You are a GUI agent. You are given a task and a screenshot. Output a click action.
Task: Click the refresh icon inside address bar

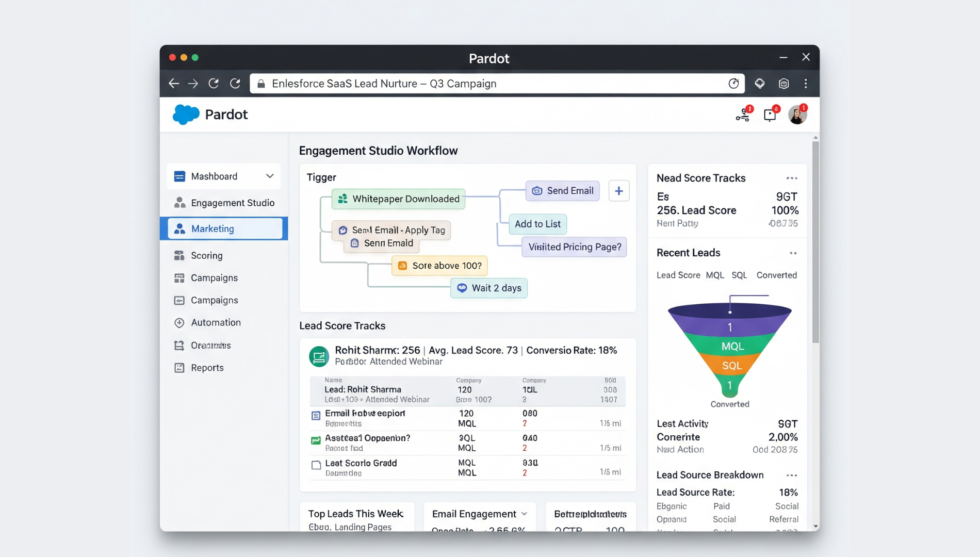coord(733,84)
